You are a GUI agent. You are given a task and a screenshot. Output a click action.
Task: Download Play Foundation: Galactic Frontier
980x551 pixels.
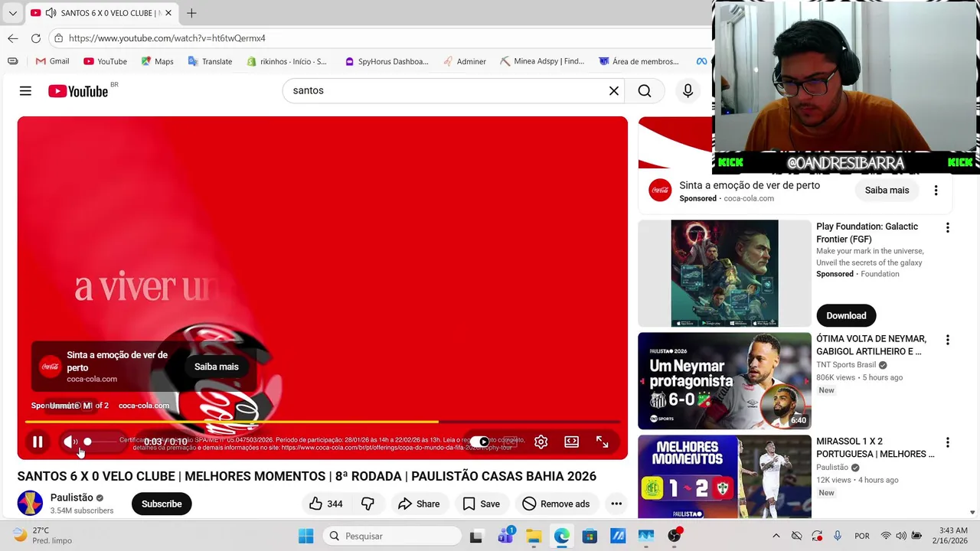846,315
